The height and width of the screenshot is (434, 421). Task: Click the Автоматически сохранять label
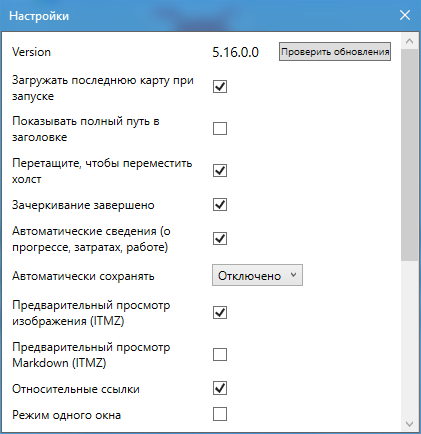point(83,276)
